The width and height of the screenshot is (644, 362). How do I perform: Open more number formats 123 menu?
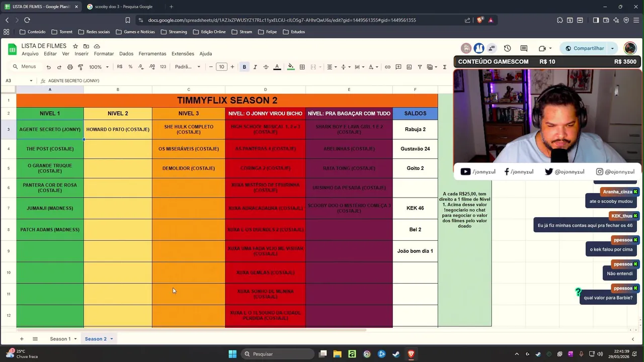163,67
